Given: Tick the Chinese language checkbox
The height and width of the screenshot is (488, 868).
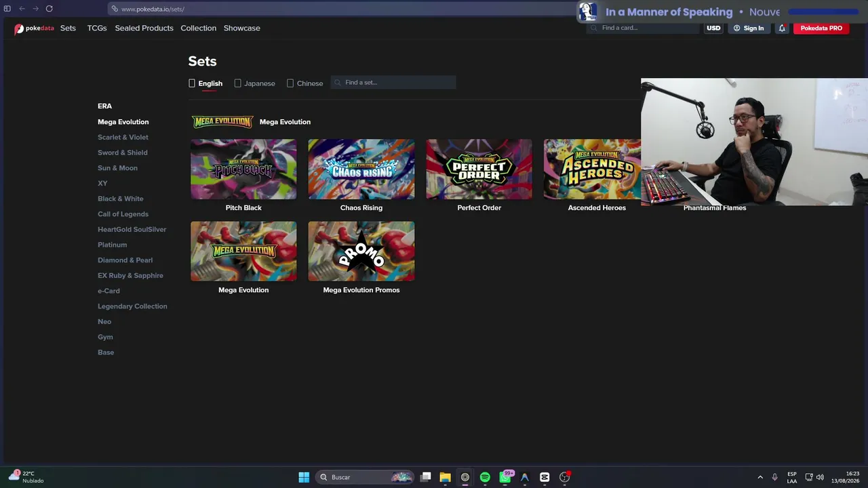Looking at the screenshot, I should pyautogui.click(x=290, y=83).
